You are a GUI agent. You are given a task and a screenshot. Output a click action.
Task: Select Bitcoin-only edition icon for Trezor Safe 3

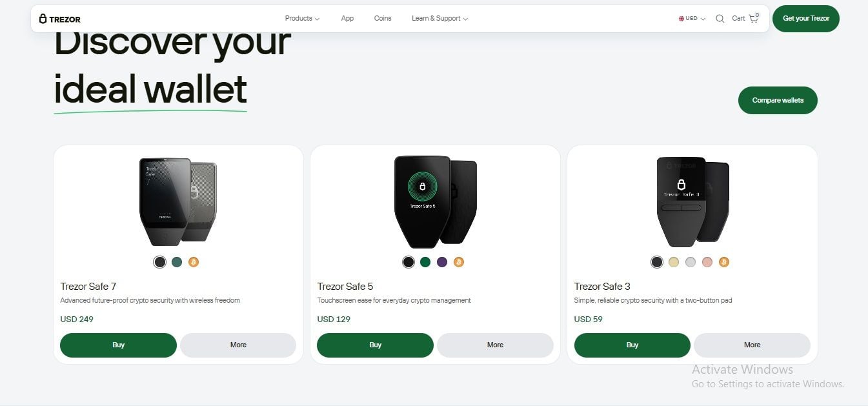pos(724,262)
